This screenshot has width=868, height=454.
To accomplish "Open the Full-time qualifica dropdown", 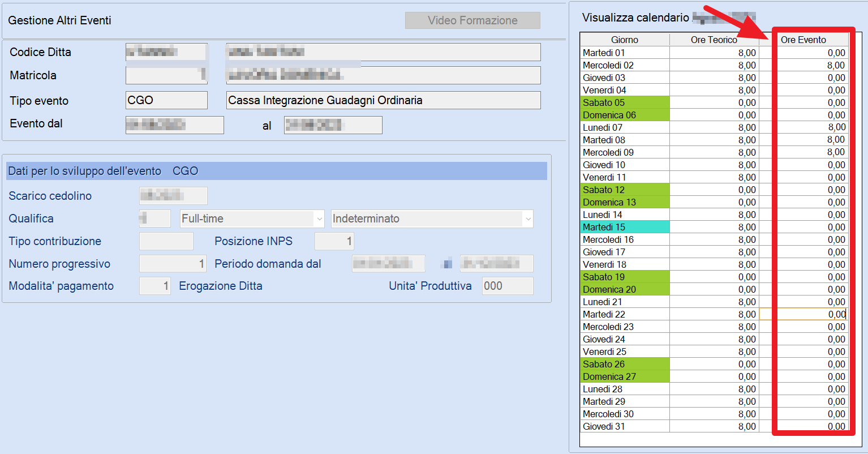I will click(x=252, y=219).
